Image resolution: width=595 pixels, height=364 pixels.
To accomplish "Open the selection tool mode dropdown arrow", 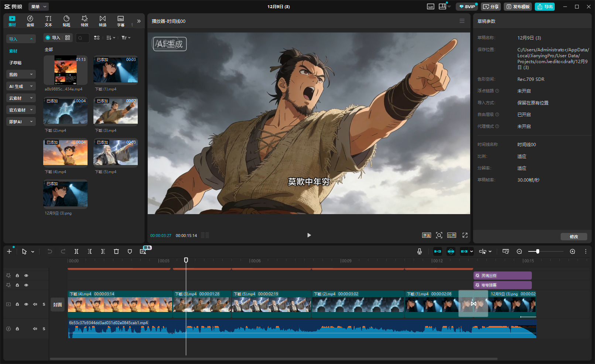I will click(x=33, y=252).
